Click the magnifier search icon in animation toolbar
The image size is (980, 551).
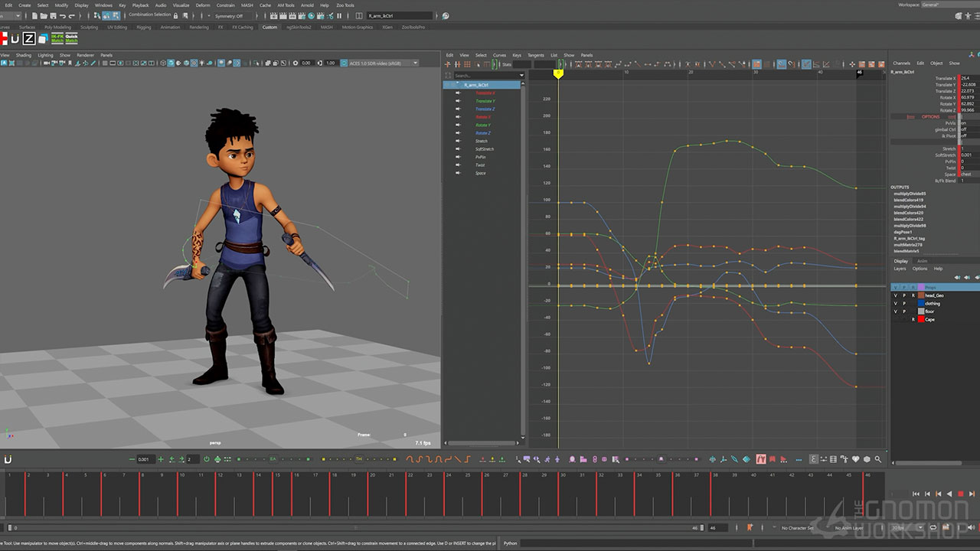(x=879, y=459)
